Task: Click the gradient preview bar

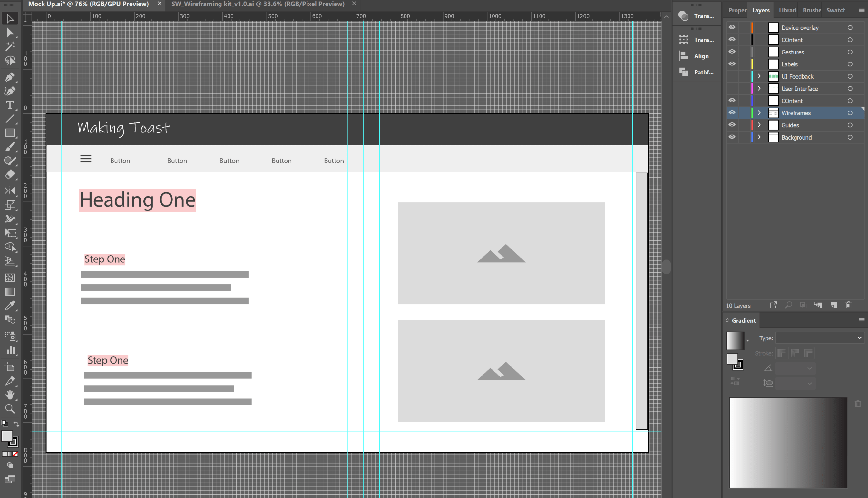Action: click(x=788, y=442)
